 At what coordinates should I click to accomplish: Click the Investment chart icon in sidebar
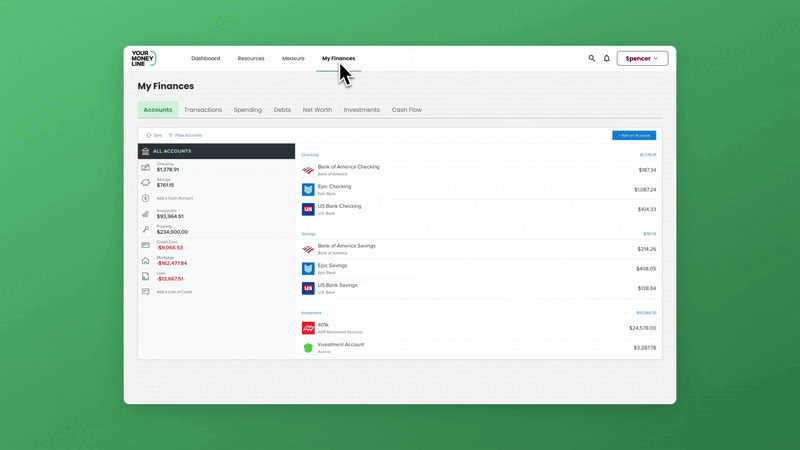(145, 214)
